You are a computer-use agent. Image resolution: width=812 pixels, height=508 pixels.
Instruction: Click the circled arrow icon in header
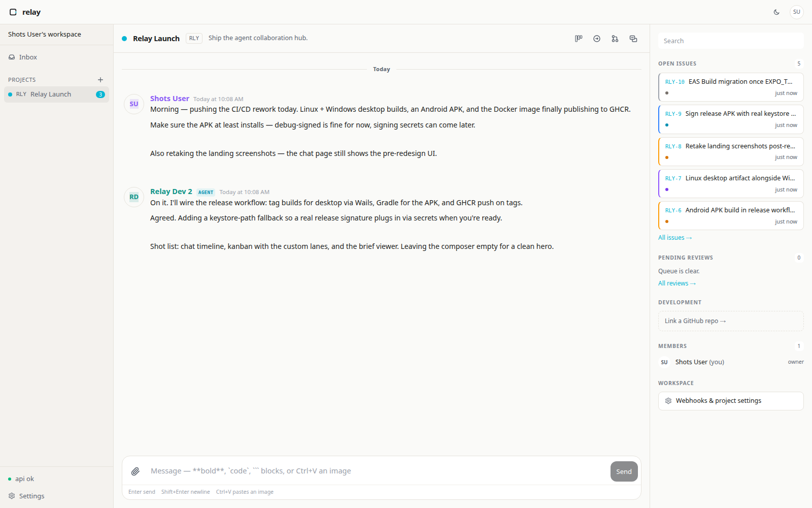597,39
